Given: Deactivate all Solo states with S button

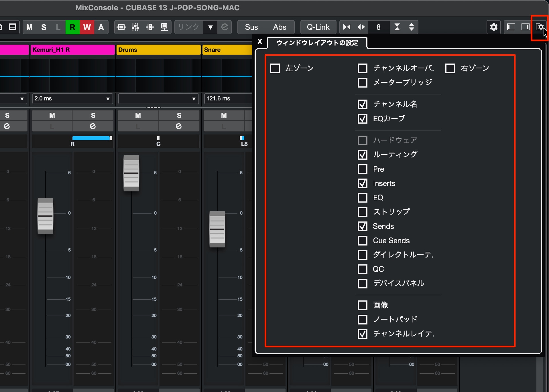Looking at the screenshot, I should pyautogui.click(x=44, y=27).
